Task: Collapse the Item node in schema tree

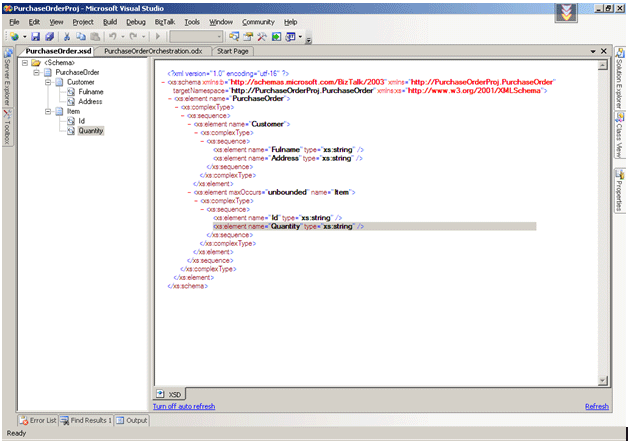Action: click(x=47, y=111)
